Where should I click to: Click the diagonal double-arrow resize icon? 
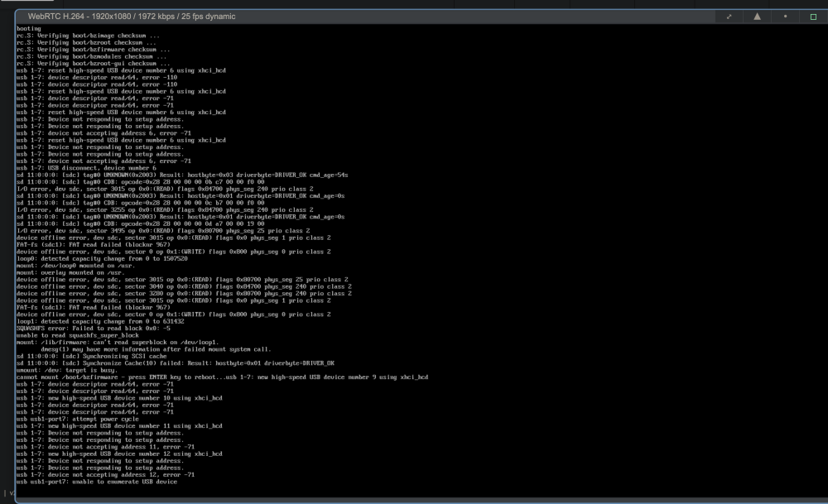tap(729, 17)
